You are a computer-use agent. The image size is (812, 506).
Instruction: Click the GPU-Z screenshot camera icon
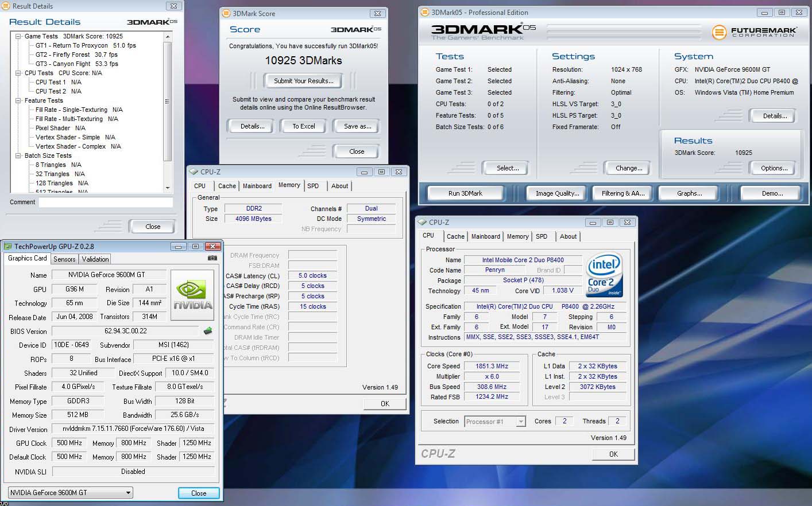click(212, 258)
